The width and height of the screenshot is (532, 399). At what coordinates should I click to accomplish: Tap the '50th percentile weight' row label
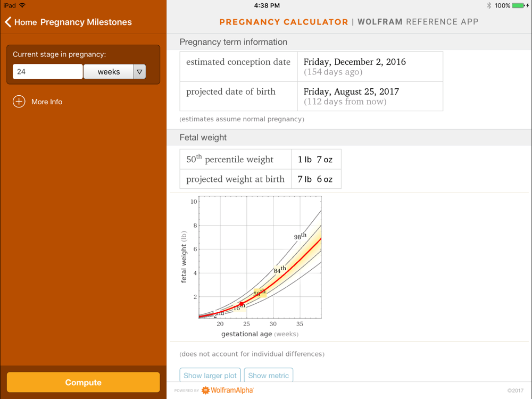[x=230, y=159]
